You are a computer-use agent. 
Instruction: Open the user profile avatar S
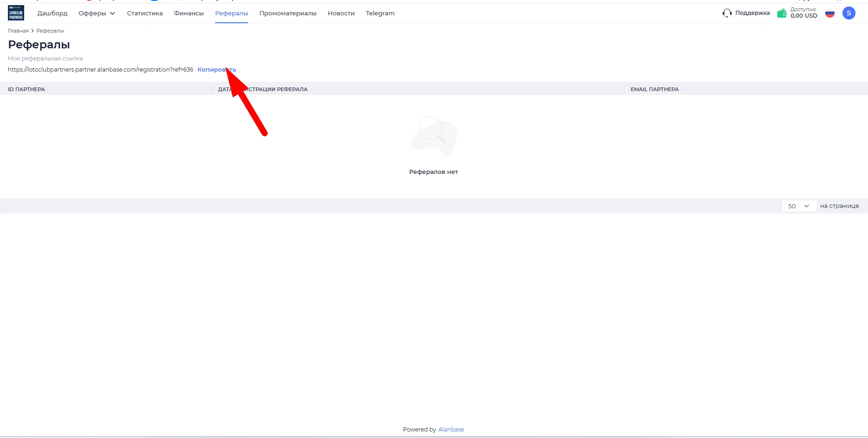pos(849,13)
